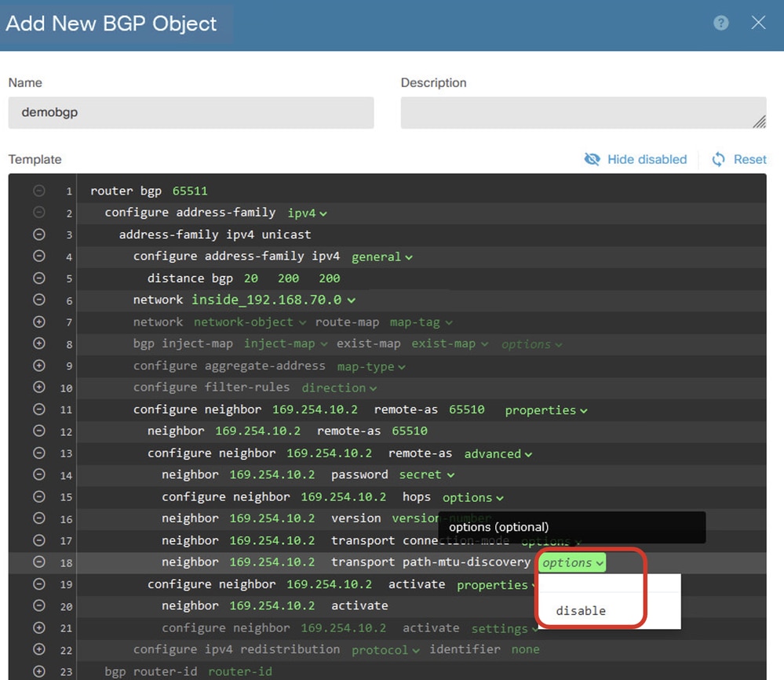Click the 65511 AS number value
Screen dimensions: 784x680
[x=189, y=191]
